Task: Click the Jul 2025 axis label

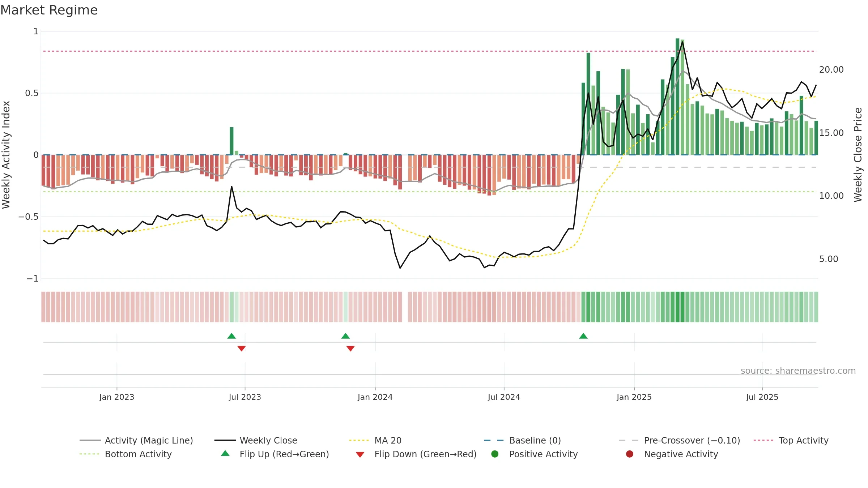Action: click(762, 397)
